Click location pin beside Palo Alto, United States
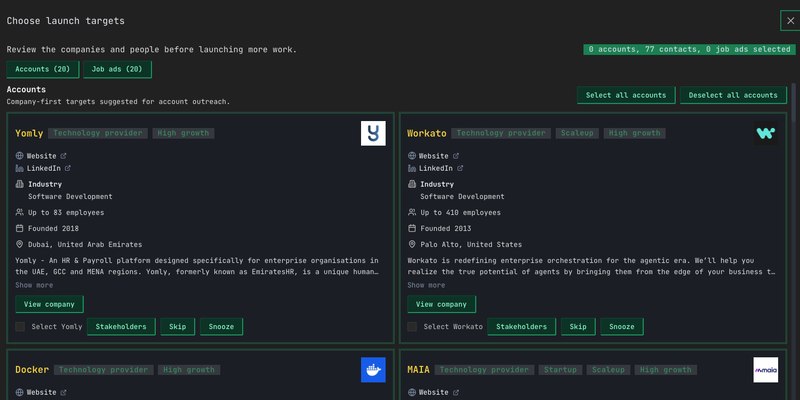Viewport: 800px width, 400px height. (x=412, y=244)
